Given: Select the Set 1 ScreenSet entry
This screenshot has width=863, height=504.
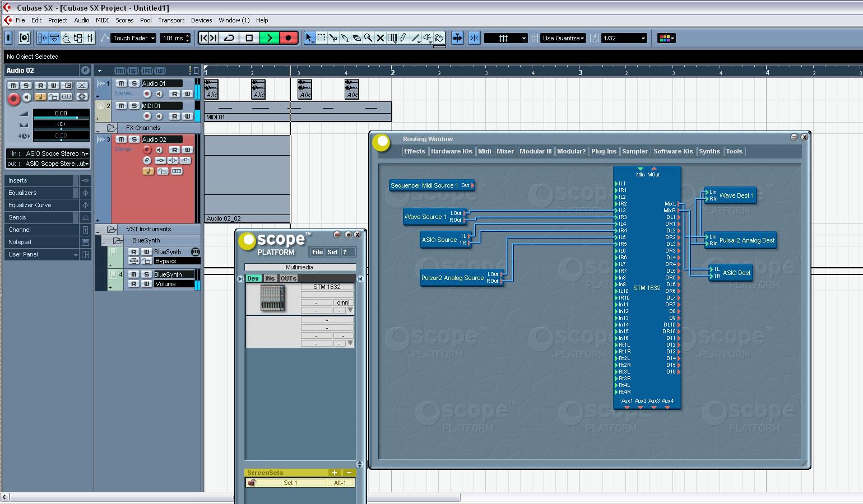Looking at the screenshot, I should [290, 483].
